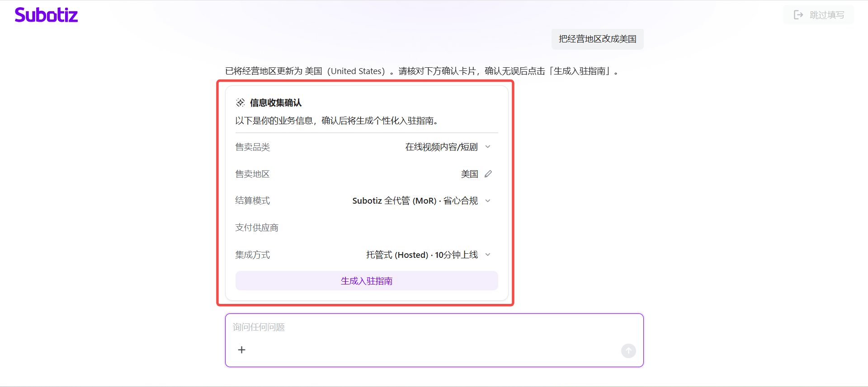Screen dimensions: 868x387
Task: Select the 在线视频内容/短剧 category value
Action: pyautogui.click(x=441, y=147)
